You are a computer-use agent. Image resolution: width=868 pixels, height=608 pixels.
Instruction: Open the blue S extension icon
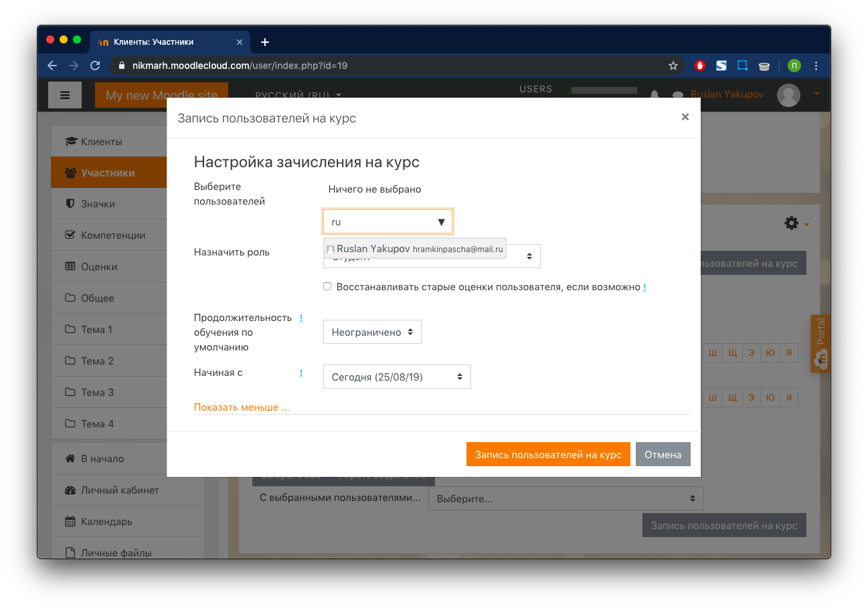721,66
